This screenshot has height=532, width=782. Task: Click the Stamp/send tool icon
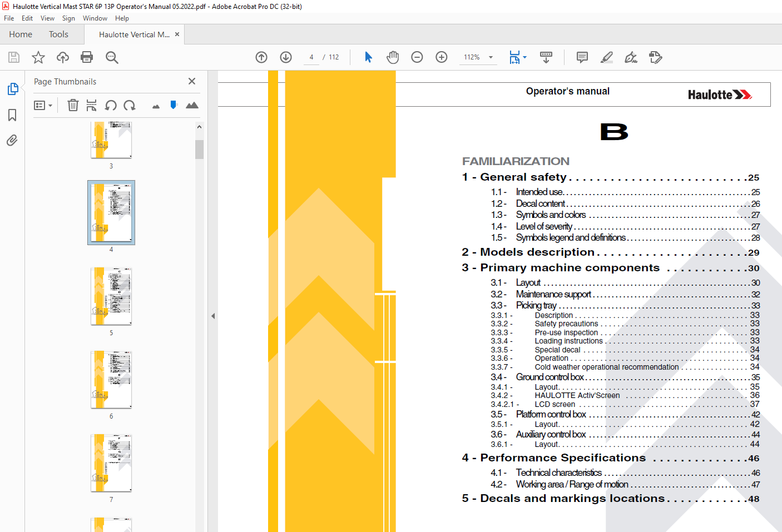click(656, 57)
